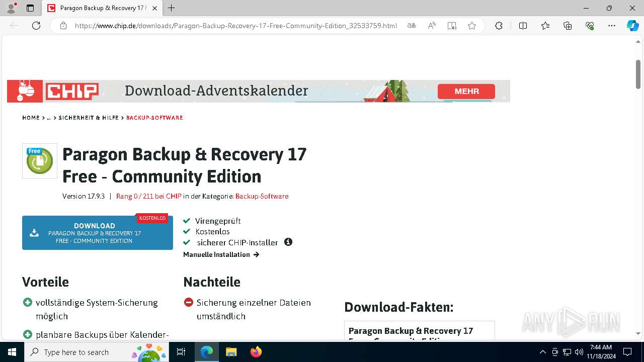Click the blue DOWNLOAD button
Image resolution: width=644 pixels, height=362 pixels.
98,233
